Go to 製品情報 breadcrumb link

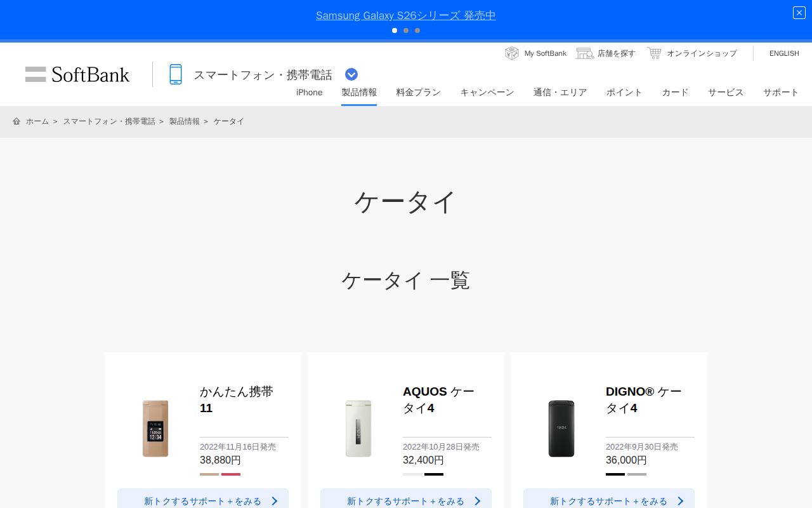(x=185, y=121)
